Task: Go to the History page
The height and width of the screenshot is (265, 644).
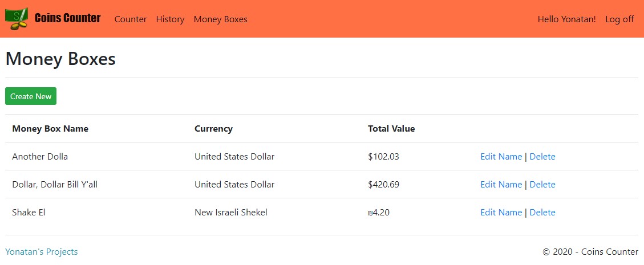Action: pos(170,19)
